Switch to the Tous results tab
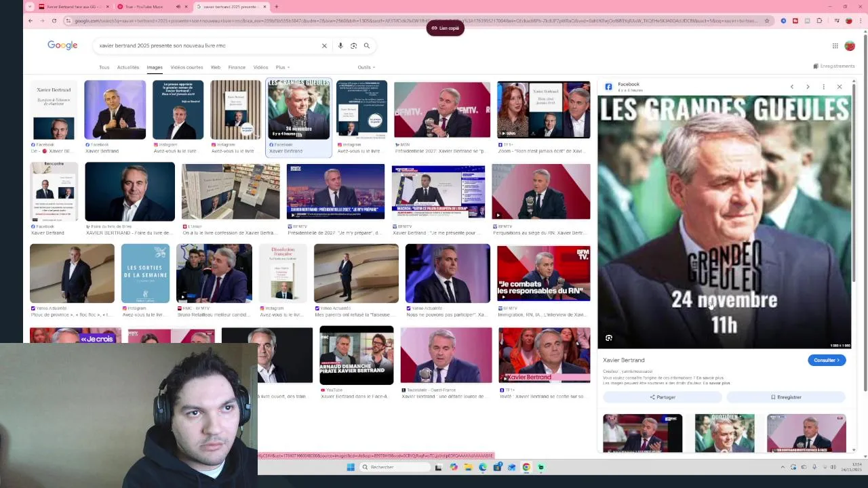 104,67
